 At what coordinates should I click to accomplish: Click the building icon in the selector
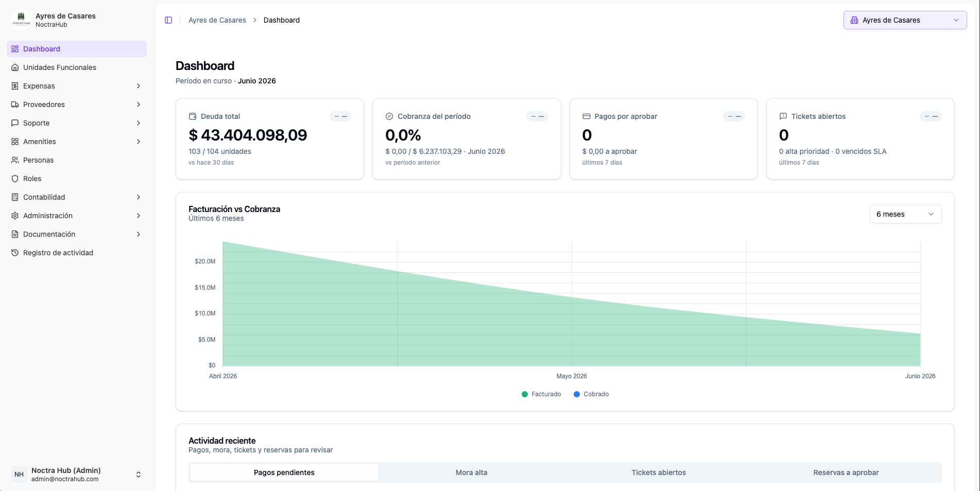point(854,20)
